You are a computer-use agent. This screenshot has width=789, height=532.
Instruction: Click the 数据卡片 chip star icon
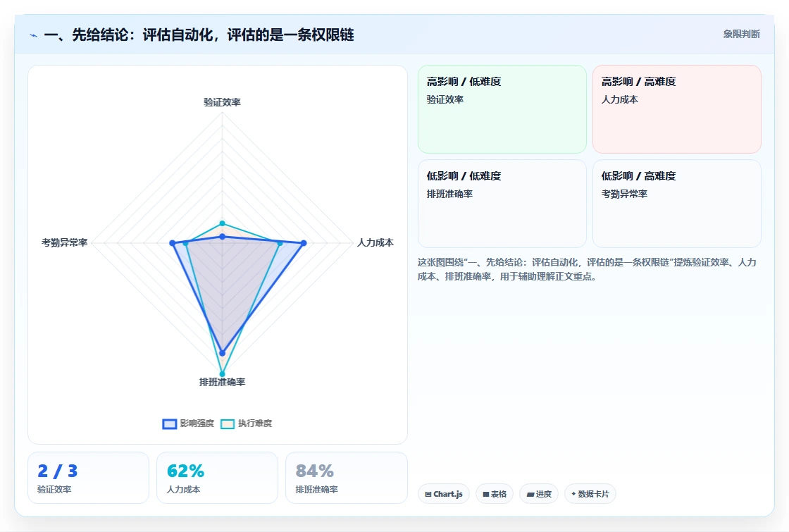tap(573, 494)
